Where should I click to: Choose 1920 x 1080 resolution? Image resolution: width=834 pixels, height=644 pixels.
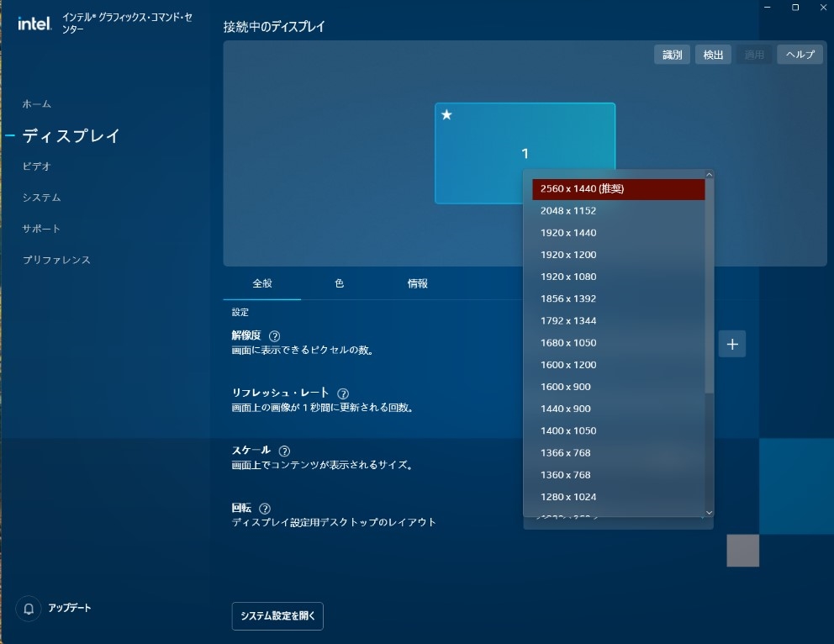pyautogui.click(x=619, y=277)
